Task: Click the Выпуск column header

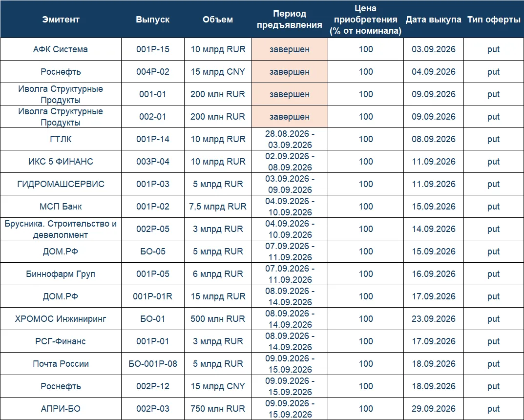Action: (153, 20)
